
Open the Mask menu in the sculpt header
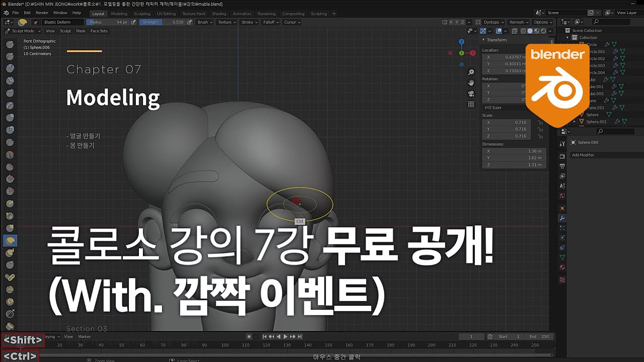pos(80,31)
